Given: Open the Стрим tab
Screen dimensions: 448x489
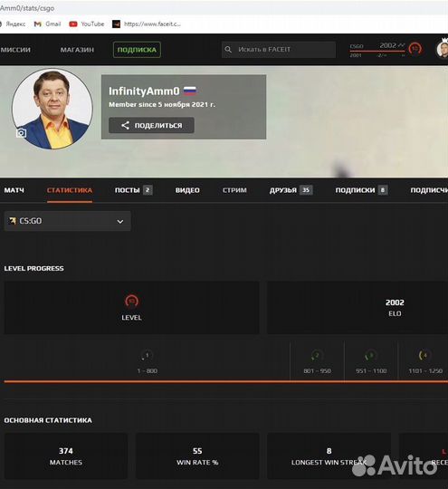Looking at the screenshot, I should coord(234,190).
